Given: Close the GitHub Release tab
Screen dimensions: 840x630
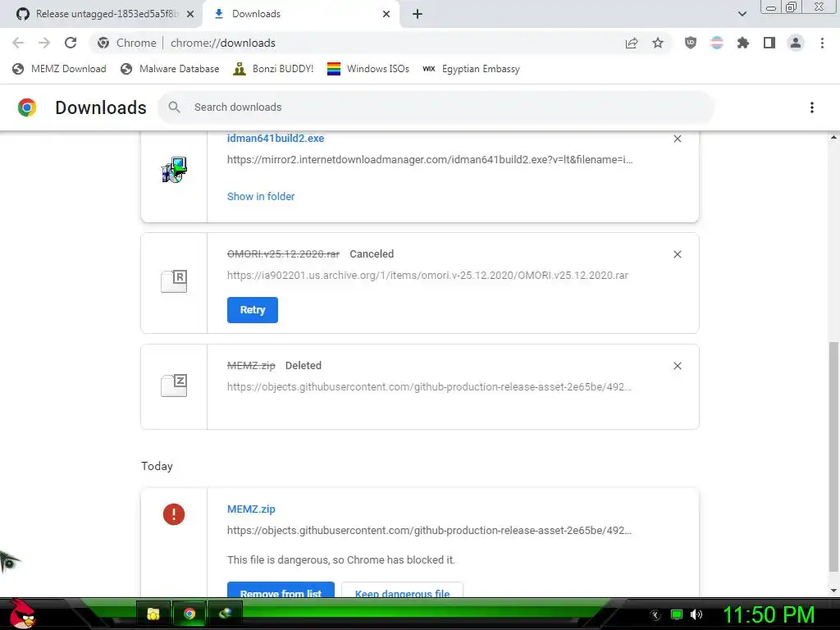Looking at the screenshot, I should (190, 14).
